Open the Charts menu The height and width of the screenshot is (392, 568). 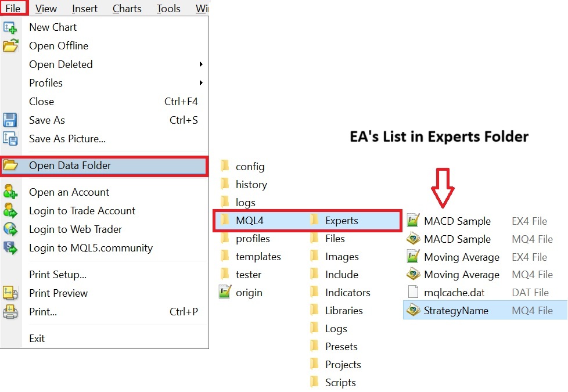point(127,8)
